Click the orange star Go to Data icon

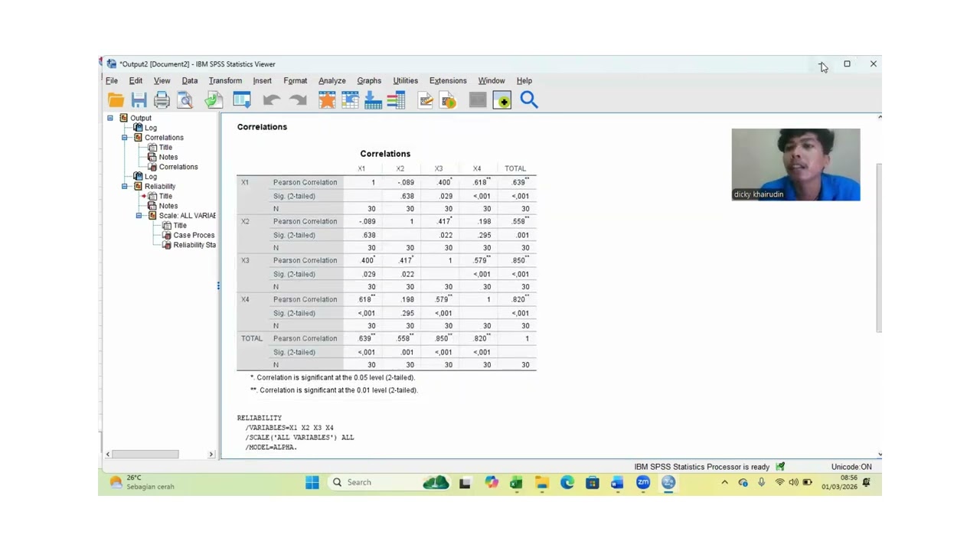click(x=327, y=99)
